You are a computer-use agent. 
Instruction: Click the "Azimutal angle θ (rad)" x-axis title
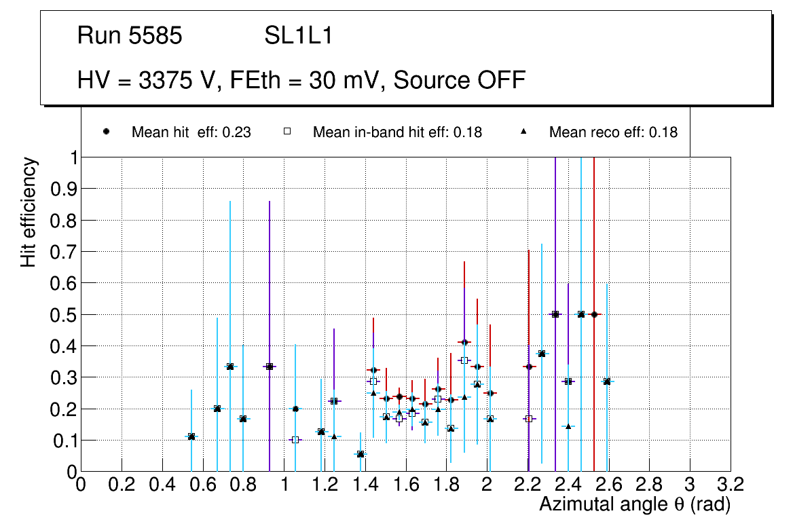(634, 504)
